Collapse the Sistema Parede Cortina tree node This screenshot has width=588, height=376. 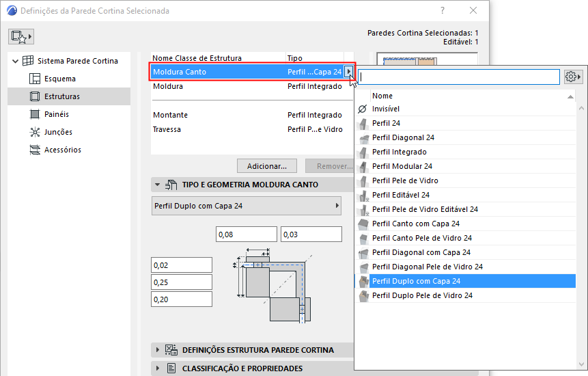click(16, 61)
